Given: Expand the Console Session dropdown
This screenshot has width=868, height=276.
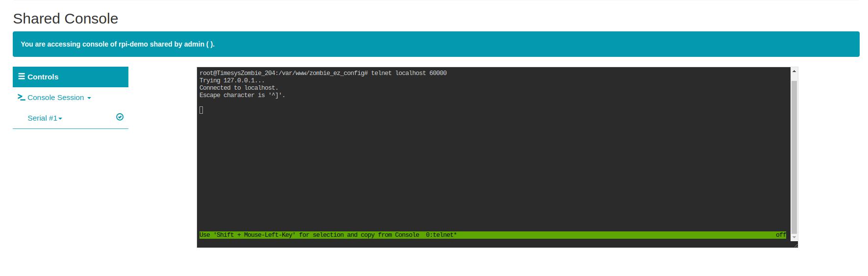Looking at the screenshot, I should 59,98.
